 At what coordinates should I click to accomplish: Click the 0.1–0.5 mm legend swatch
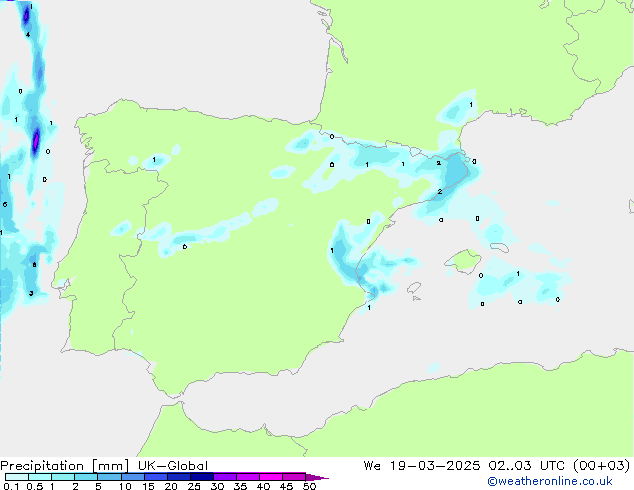click(x=17, y=477)
